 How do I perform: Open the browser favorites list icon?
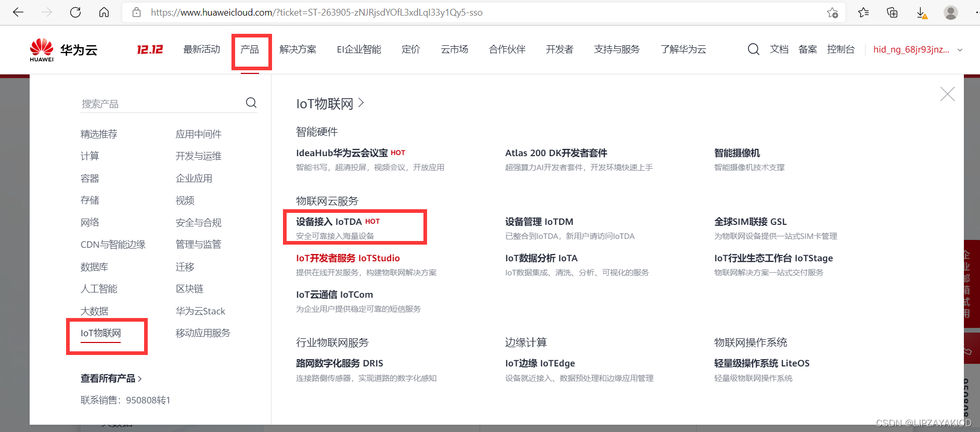click(863, 12)
